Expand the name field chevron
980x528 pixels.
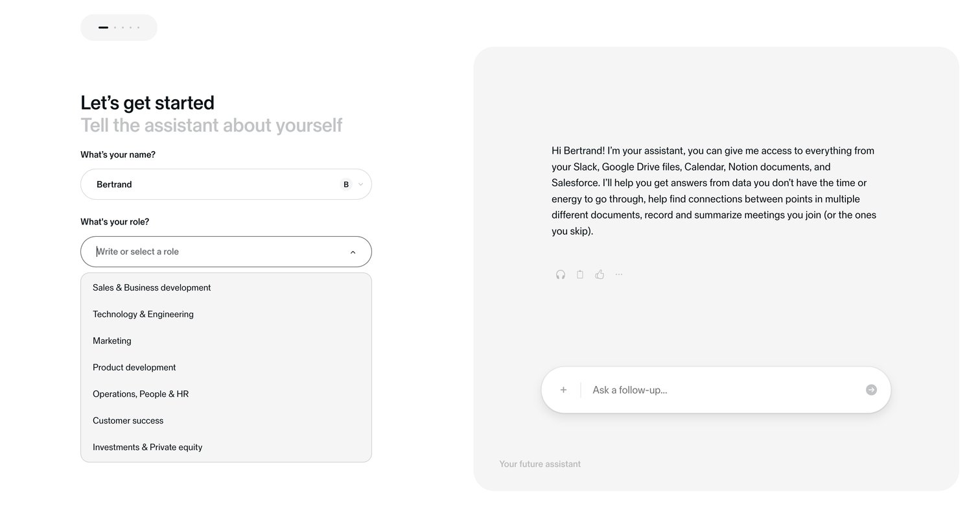click(361, 184)
